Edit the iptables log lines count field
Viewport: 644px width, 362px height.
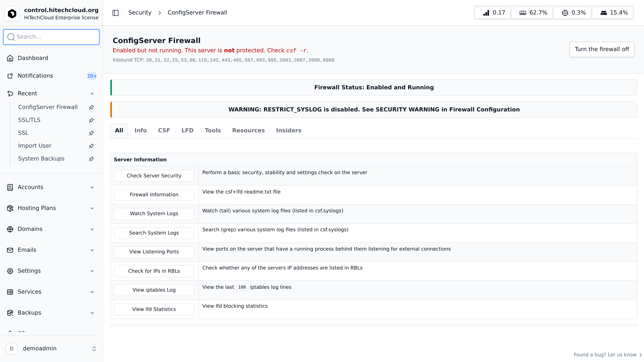[242, 287]
